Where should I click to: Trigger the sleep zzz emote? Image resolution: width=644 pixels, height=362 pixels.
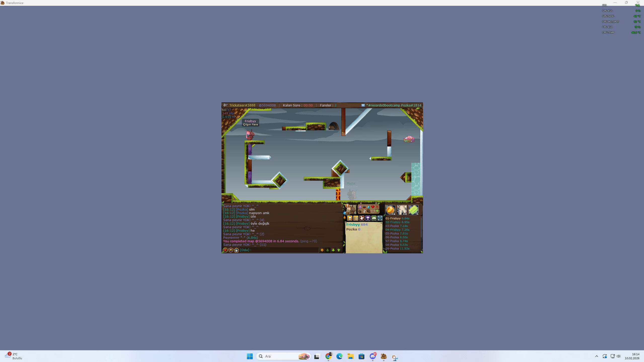(x=364, y=211)
